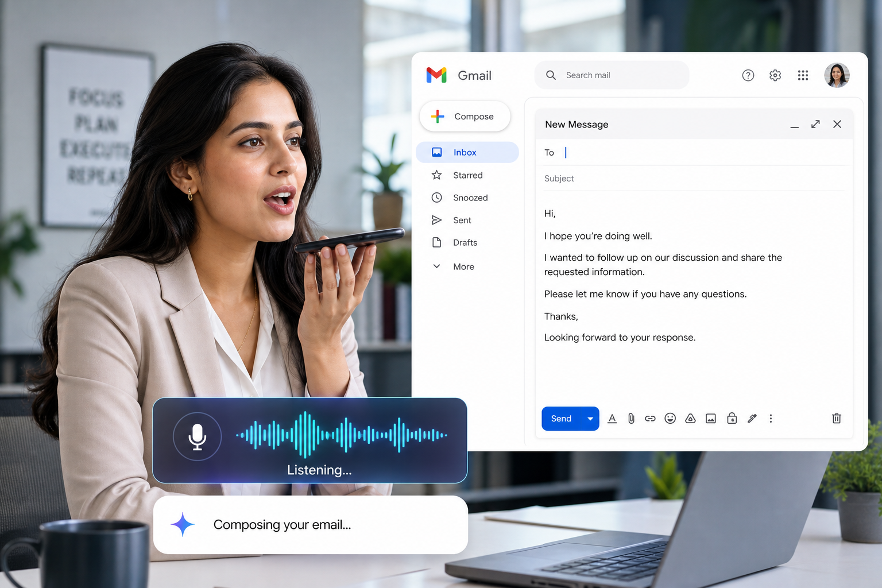Screen dimensions: 882x588
Task: Open the Google apps grid icon
Action: pos(803,75)
